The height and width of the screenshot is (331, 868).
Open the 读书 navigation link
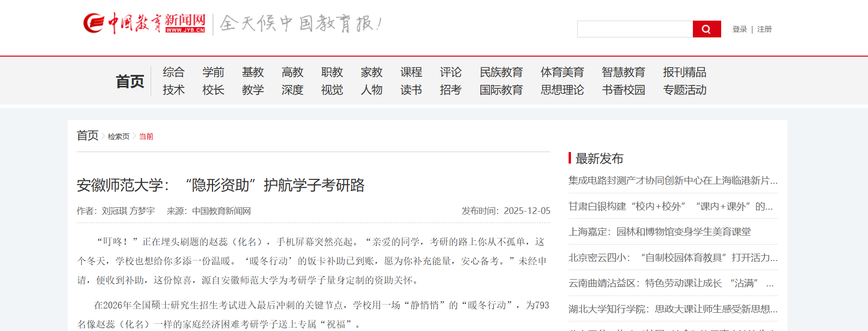(x=411, y=90)
